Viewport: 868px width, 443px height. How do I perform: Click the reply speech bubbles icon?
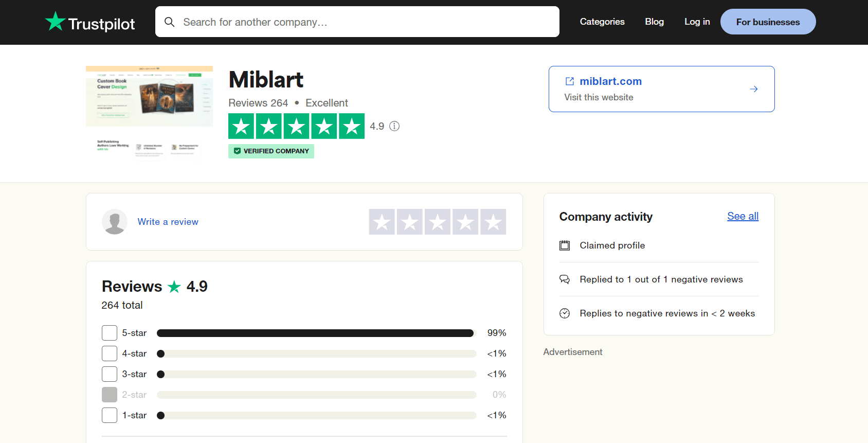click(565, 279)
